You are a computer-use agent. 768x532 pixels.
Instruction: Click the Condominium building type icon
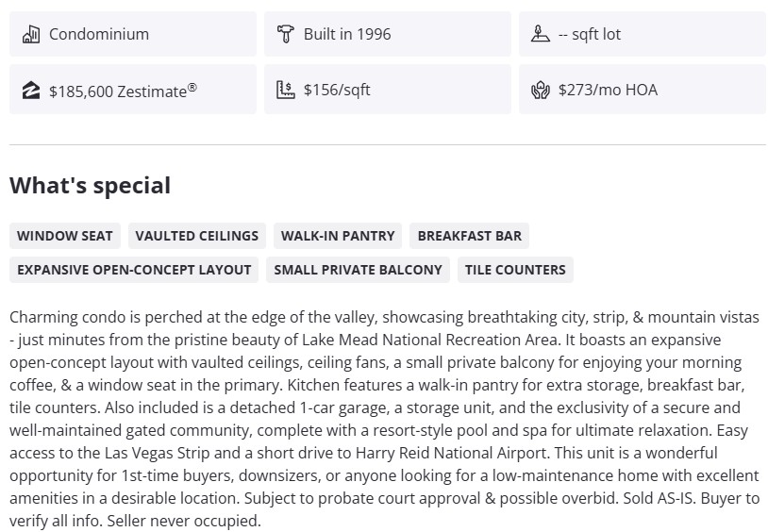tap(31, 35)
